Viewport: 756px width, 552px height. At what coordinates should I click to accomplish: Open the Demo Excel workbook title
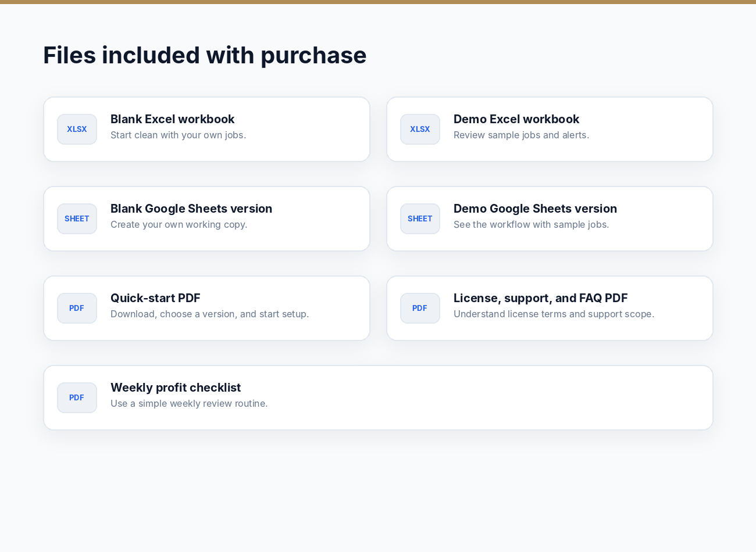point(516,119)
